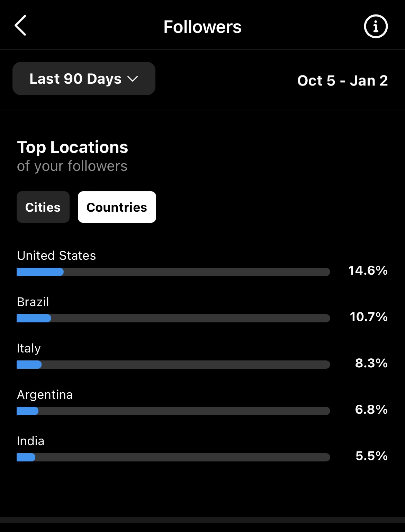The image size is (405, 532).
Task: Open the Last 90 Days dropdown
Action: click(84, 79)
